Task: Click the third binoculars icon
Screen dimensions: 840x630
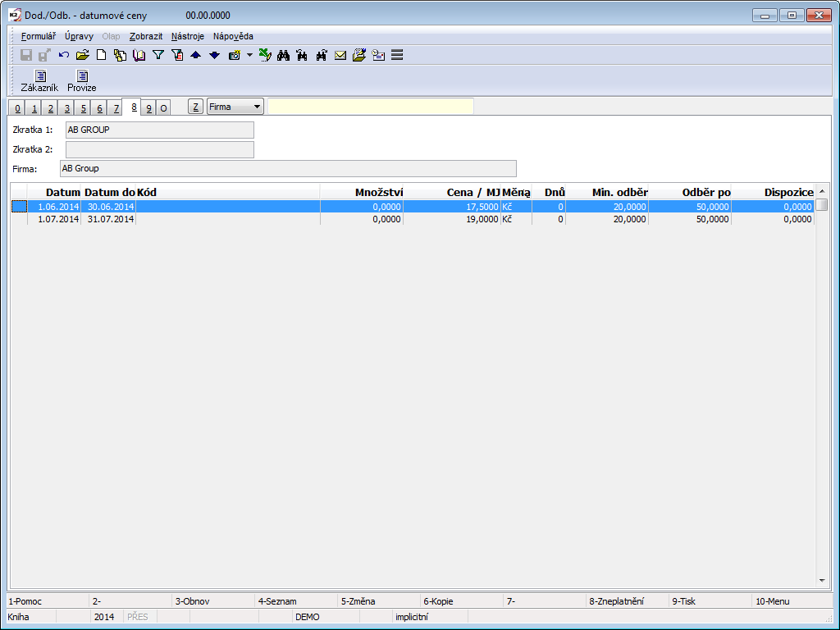Action: click(x=322, y=55)
